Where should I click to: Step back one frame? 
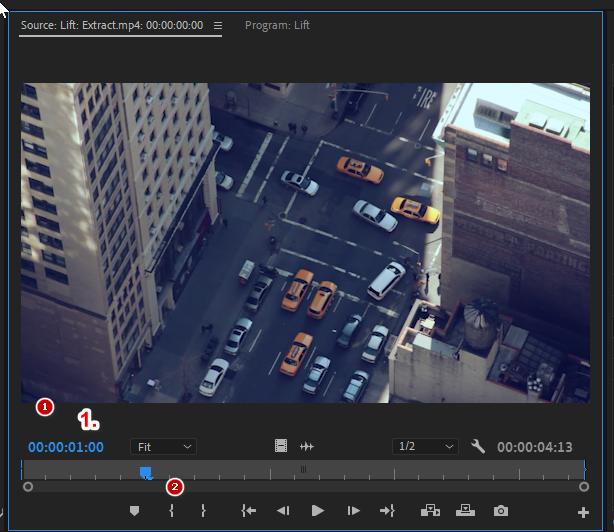click(283, 511)
